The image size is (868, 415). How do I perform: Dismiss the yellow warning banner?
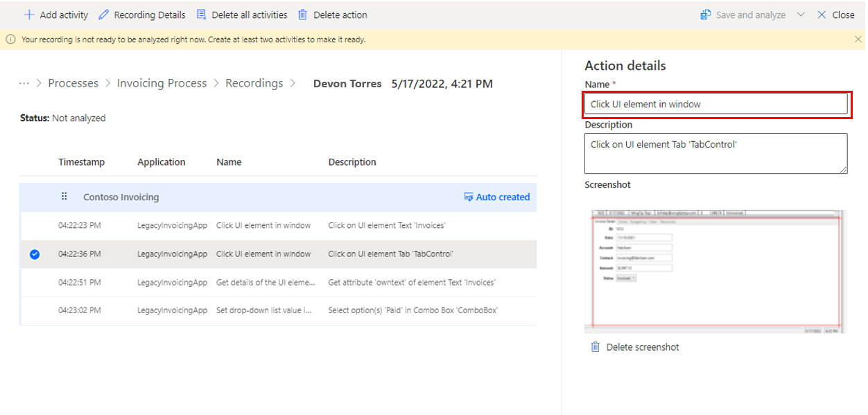click(x=858, y=39)
